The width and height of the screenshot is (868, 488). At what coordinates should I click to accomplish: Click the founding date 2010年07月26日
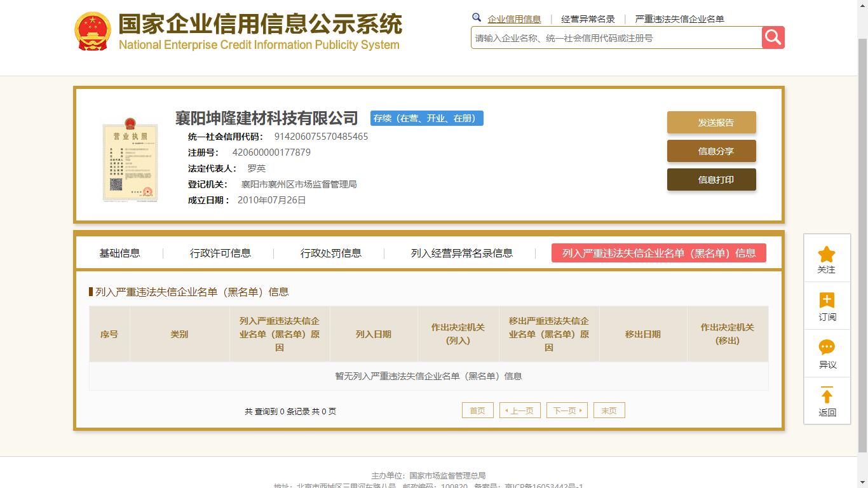click(271, 200)
